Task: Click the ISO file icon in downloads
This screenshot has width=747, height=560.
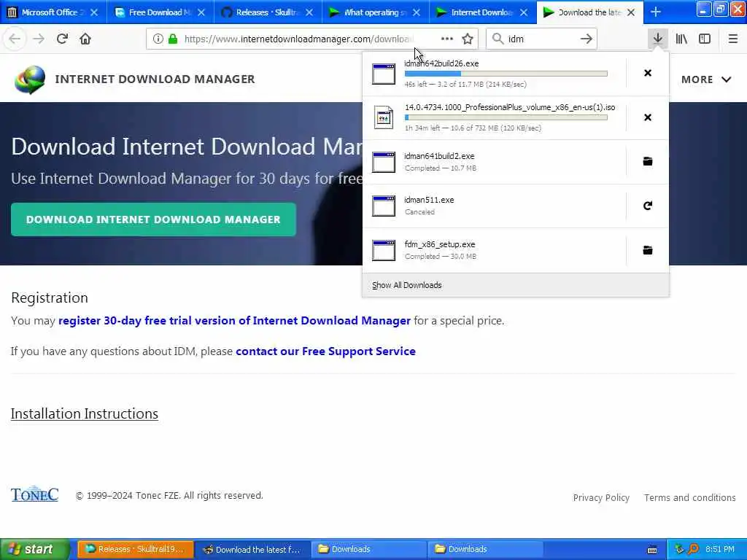Action: 384,117
